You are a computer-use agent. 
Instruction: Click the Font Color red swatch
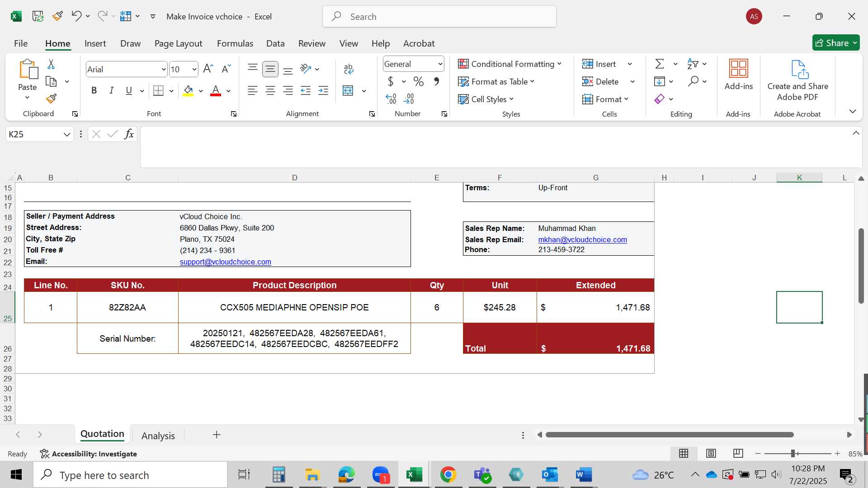click(x=216, y=90)
